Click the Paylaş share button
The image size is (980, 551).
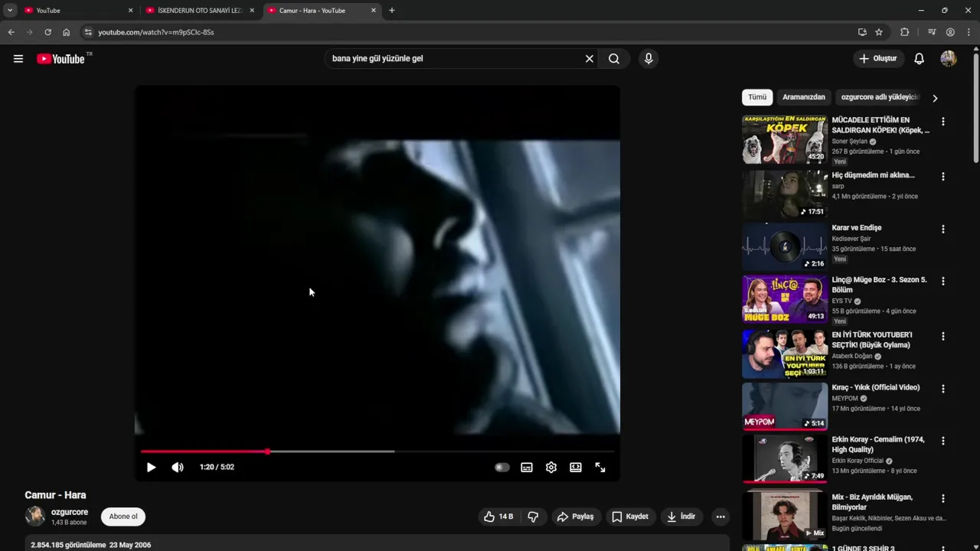575,517
